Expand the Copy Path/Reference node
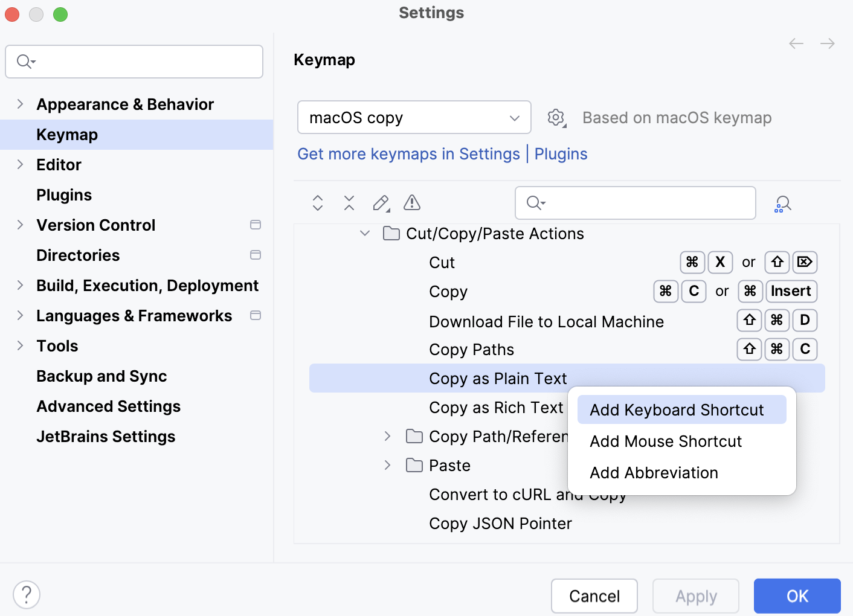 pos(387,436)
